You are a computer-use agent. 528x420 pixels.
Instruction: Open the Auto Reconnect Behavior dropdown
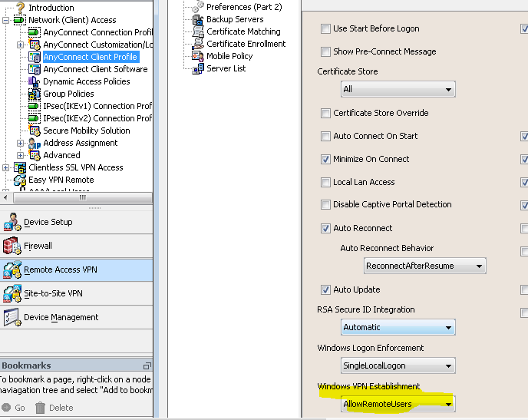pos(424,266)
